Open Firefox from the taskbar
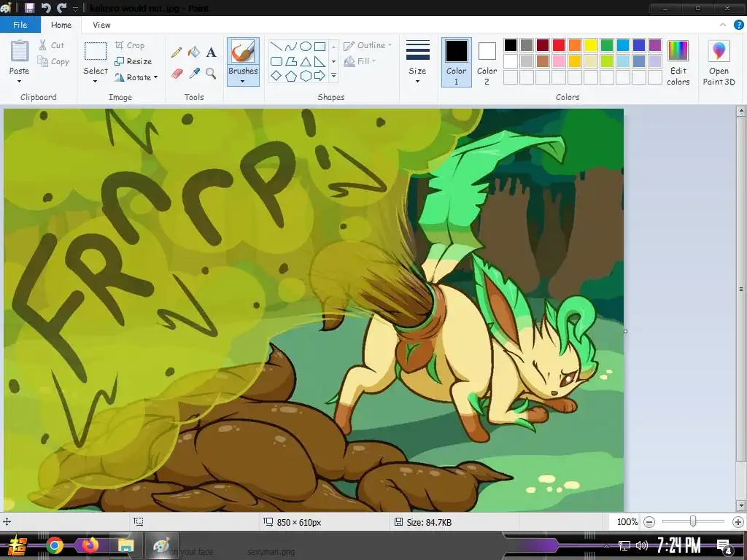 tap(90, 545)
